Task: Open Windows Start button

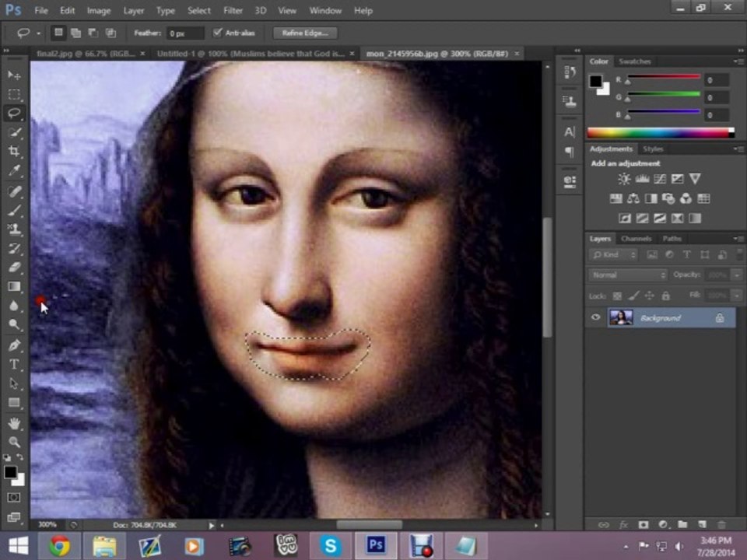Action: (19, 546)
